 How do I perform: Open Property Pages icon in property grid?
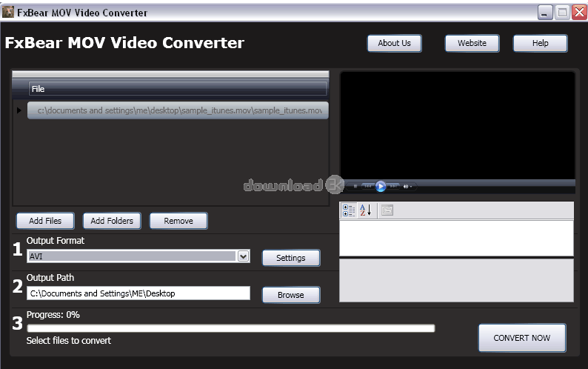click(x=387, y=210)
